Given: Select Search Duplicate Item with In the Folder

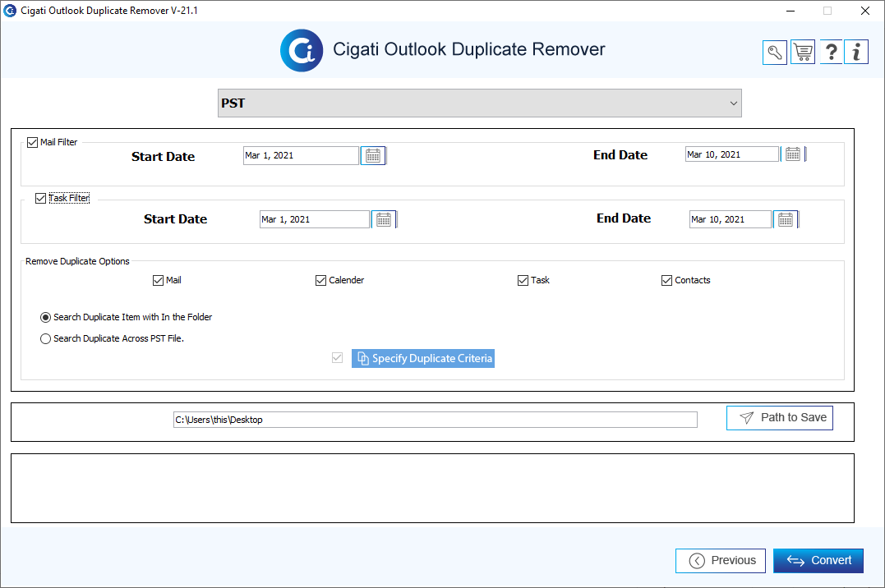Looking at the screenshot, I should click(46, 318).
